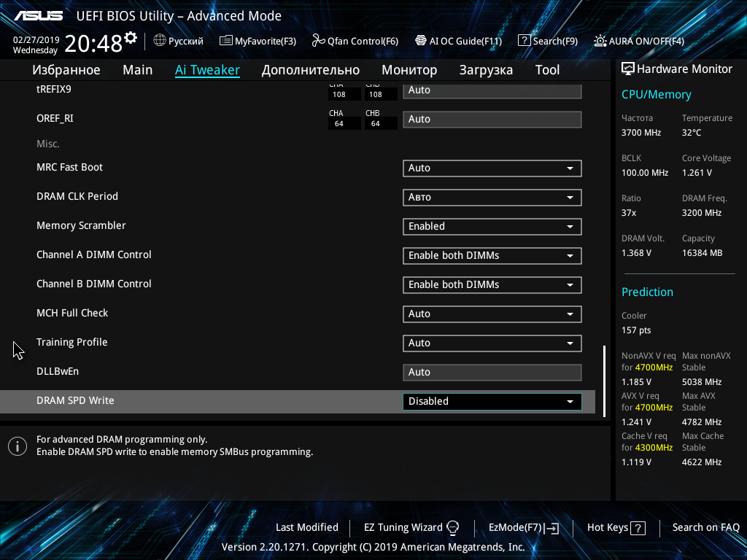
Task: Open Channel B DIMM Control dropdown
Action: coord(492,285)
